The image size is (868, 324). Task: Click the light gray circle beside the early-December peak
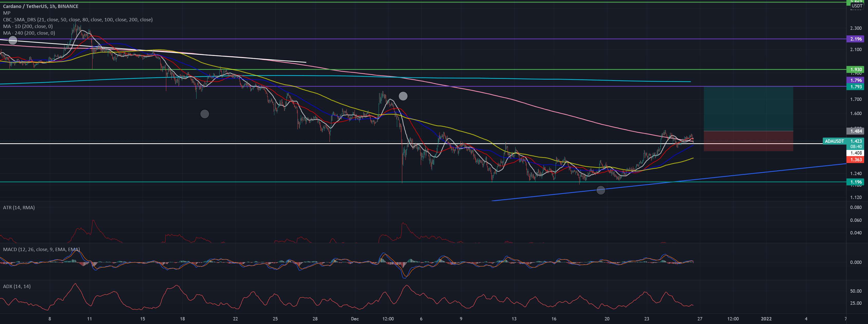point(403,96)
